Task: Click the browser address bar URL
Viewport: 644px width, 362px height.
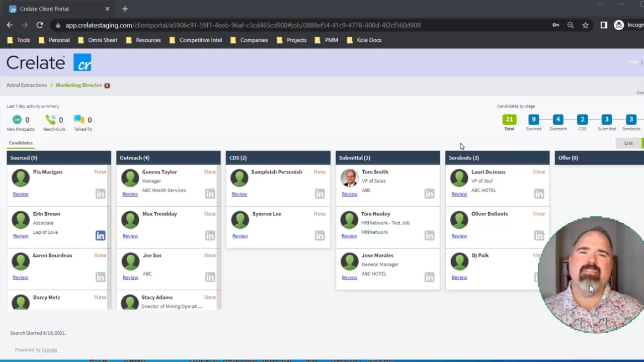Action: pos(243,25)
